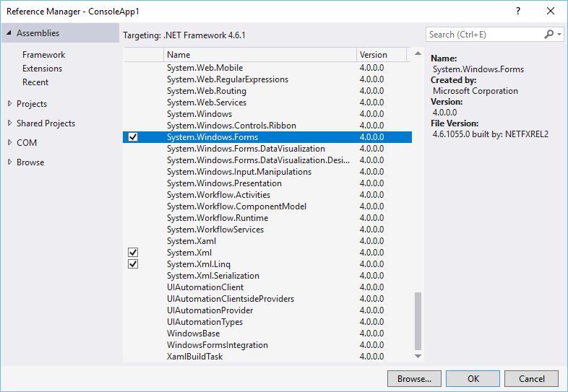568x392 pixels.
Task: Select the Framework category
Action: point(43,55)
